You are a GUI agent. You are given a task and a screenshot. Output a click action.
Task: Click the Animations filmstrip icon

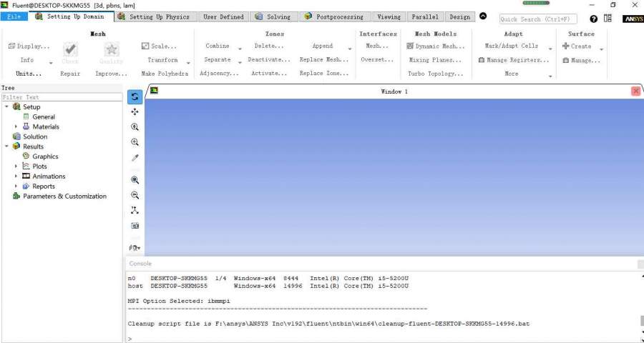pyautogui.click(x=26, y=176)
